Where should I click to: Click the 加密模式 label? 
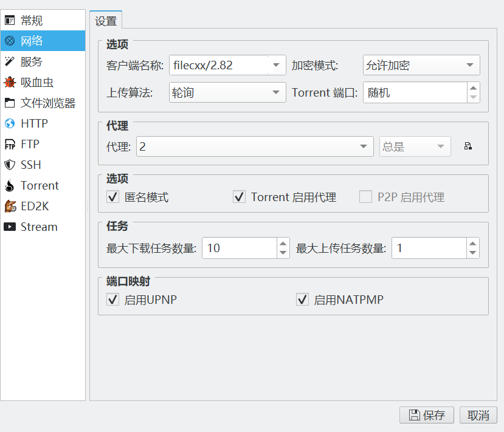click(315, 66)
